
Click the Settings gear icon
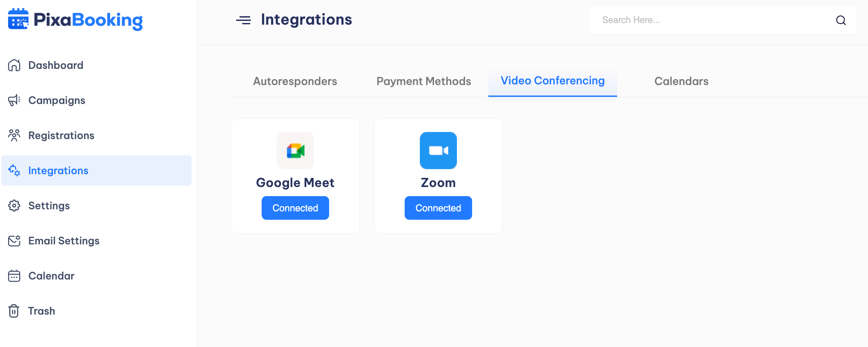[x=14, y=206]
